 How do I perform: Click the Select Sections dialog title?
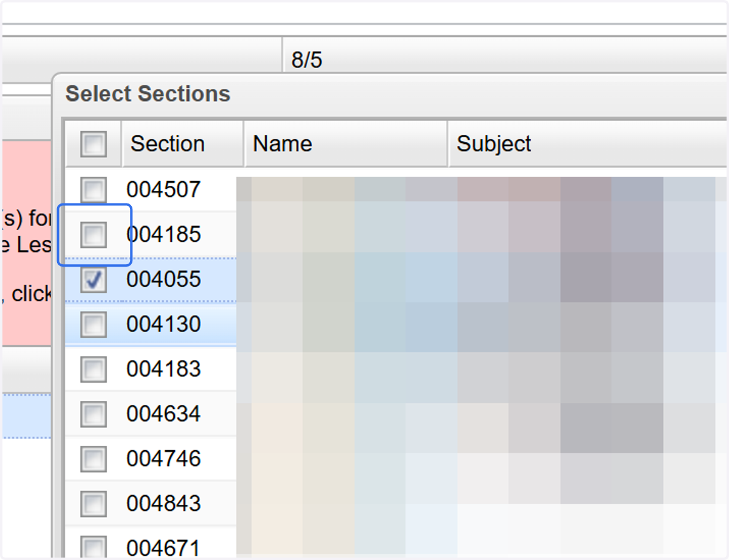click(148, 94)
